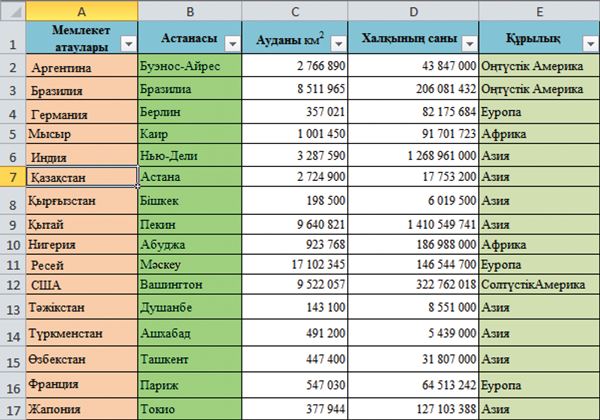Select column E header
This screenshot has height=420, width=600.
539,11
